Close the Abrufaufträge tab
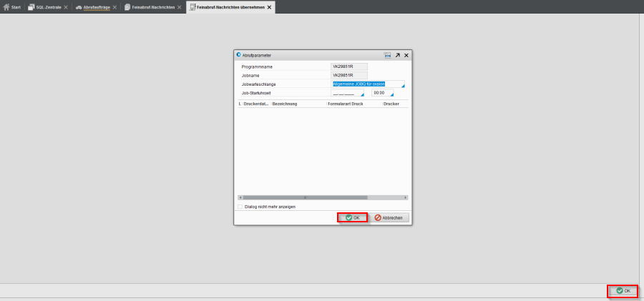This screenshot has height=301, width=644. click(x=114, y=7)
